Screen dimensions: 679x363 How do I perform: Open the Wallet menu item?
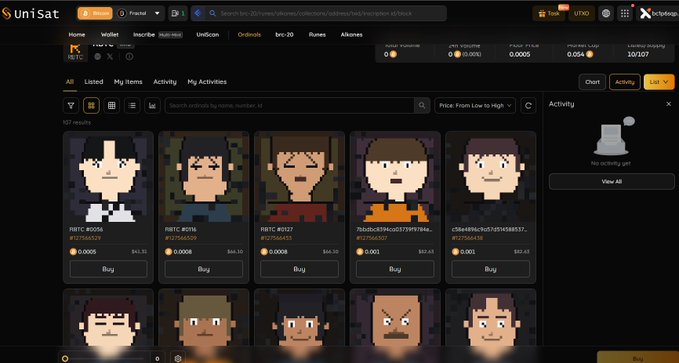point(110,35)
